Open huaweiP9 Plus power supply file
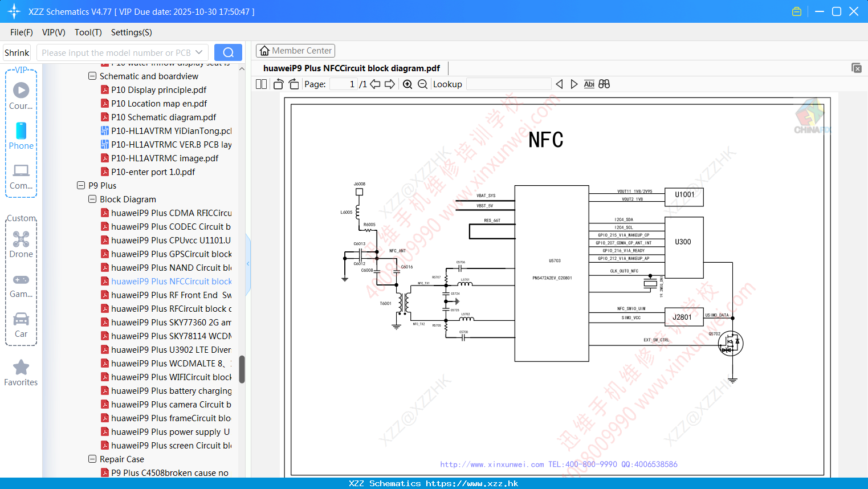The image size is (868, 489). pos(171,431)
